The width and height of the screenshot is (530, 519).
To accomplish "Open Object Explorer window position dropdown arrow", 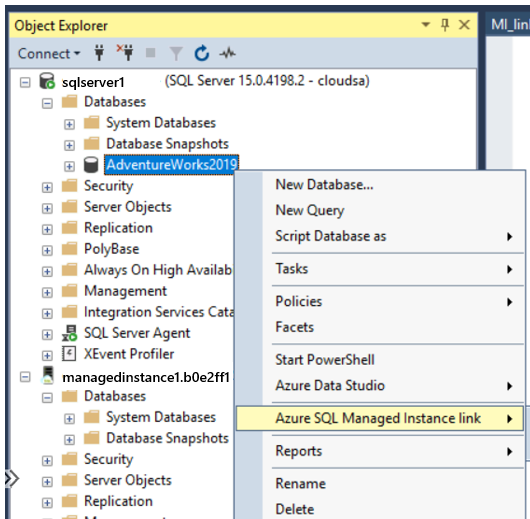I will pyautogui.click(x=426, y=24).
